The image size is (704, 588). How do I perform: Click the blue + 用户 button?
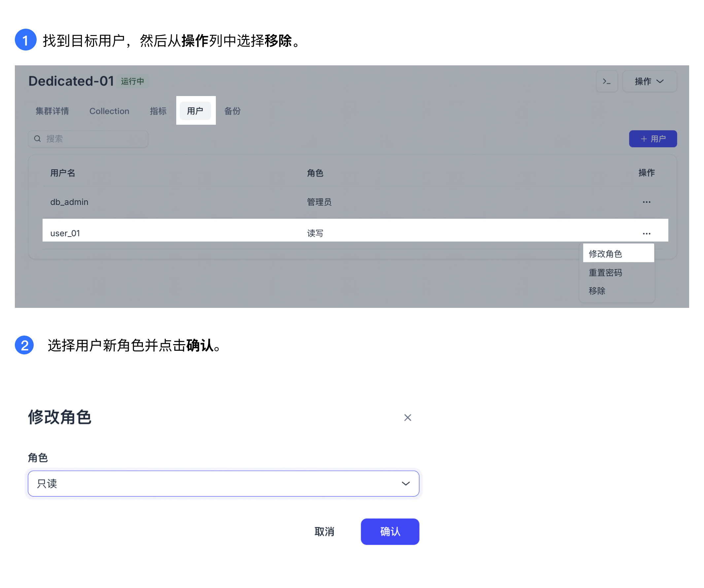point(653,139)
